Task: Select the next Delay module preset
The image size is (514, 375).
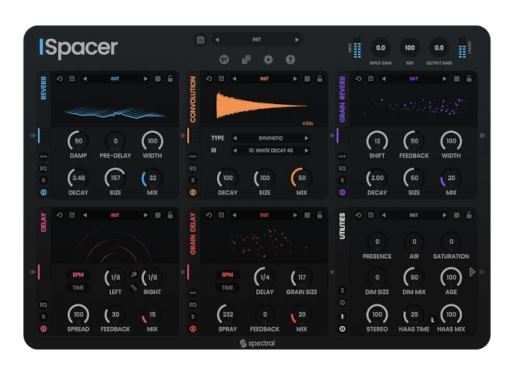Action: 146,215
